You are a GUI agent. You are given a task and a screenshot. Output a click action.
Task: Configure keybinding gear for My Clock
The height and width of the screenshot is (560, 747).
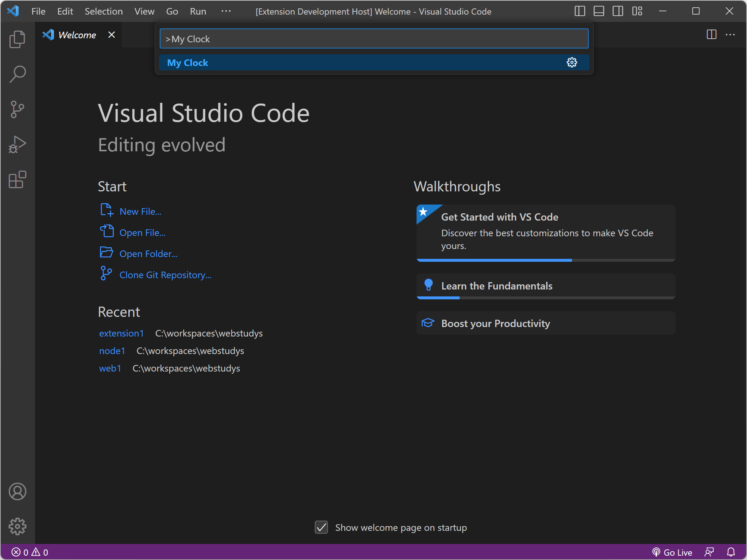572,63
